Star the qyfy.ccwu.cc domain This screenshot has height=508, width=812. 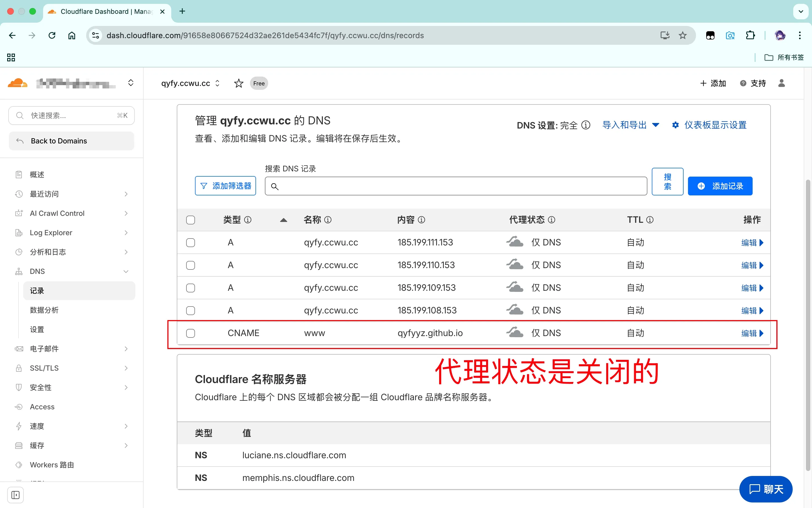click(238, 83)
